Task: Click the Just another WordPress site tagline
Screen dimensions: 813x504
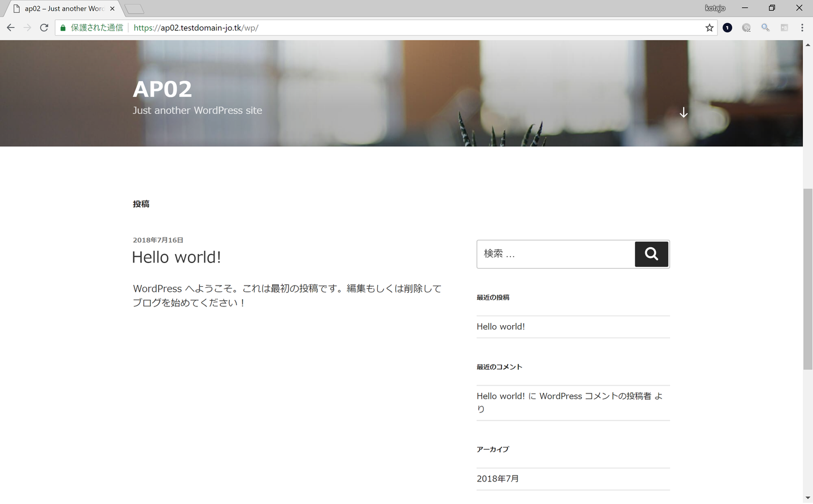Action: click(198, 111)
